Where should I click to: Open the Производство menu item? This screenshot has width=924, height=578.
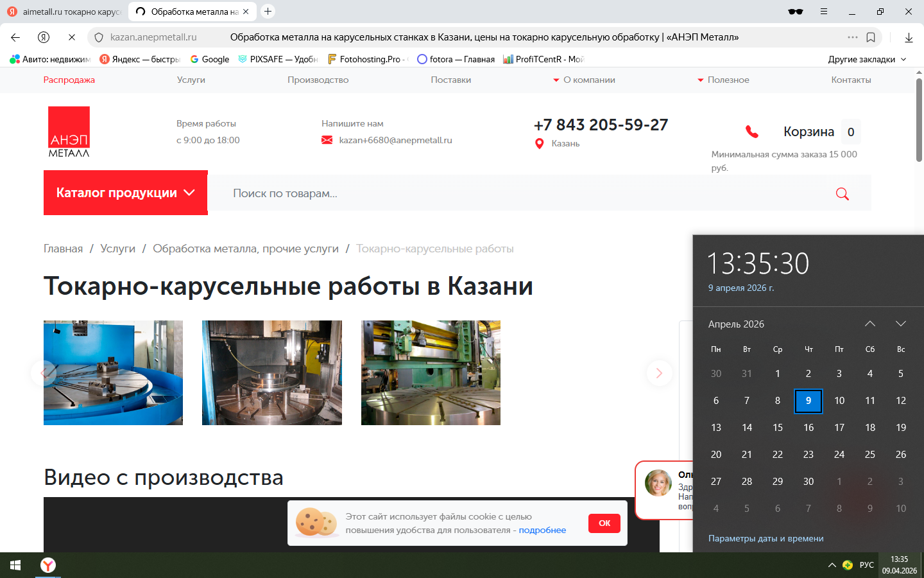point(318,80)
